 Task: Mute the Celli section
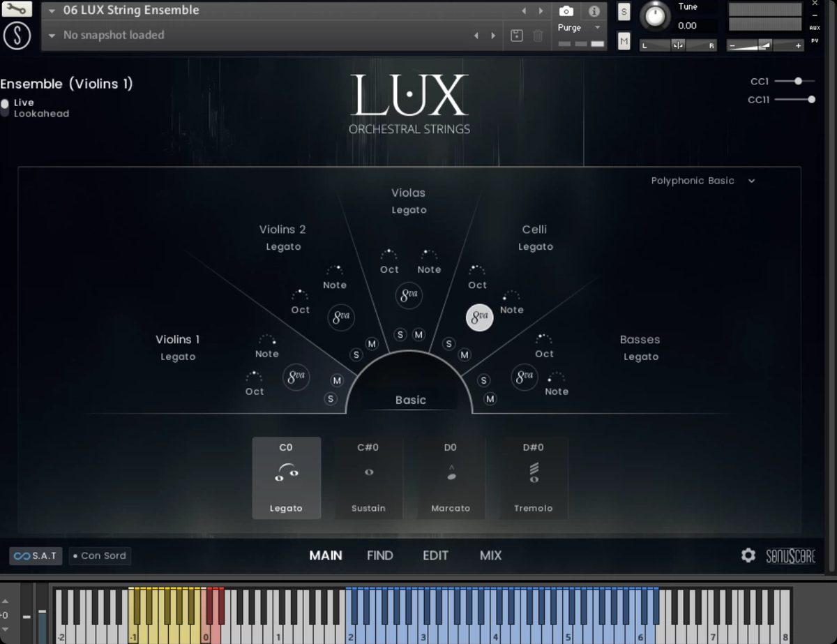[465, 355]
